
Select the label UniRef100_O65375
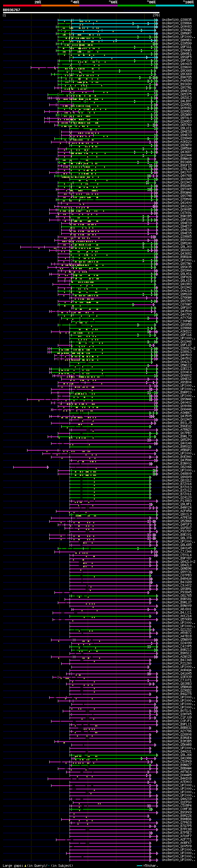click(177, 94)
